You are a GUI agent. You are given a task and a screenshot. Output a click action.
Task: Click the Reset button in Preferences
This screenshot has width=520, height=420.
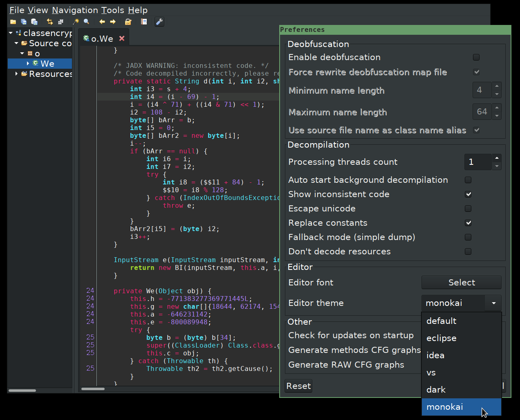[298, 386]
